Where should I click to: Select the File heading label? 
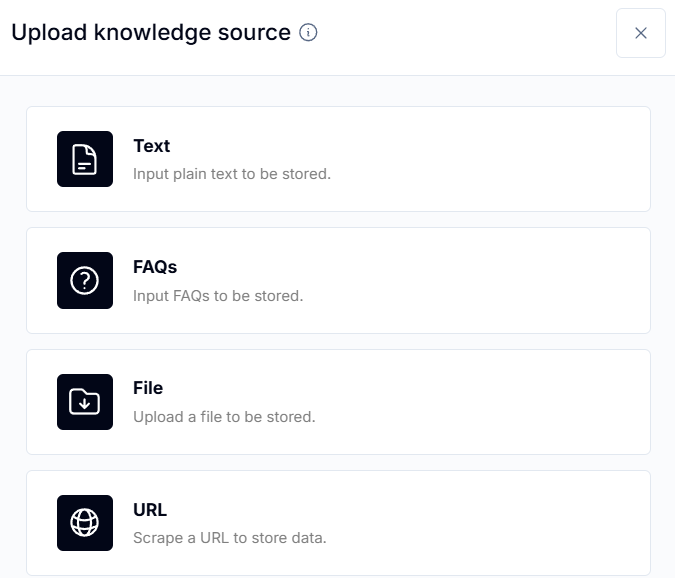(148, 388)
